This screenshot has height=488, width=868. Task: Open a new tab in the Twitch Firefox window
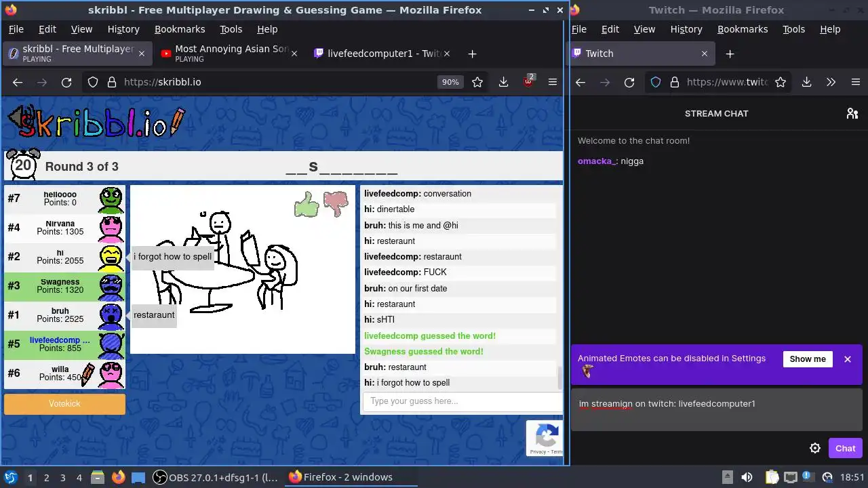[730, 54]
